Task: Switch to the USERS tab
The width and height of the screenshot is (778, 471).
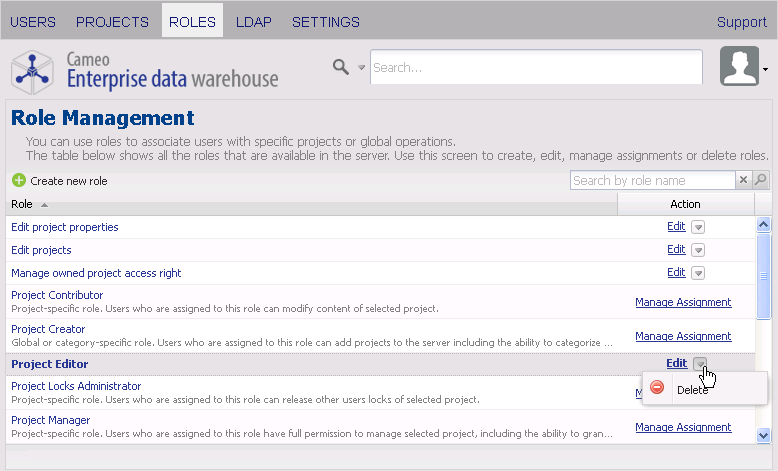Action: point(33,22)
